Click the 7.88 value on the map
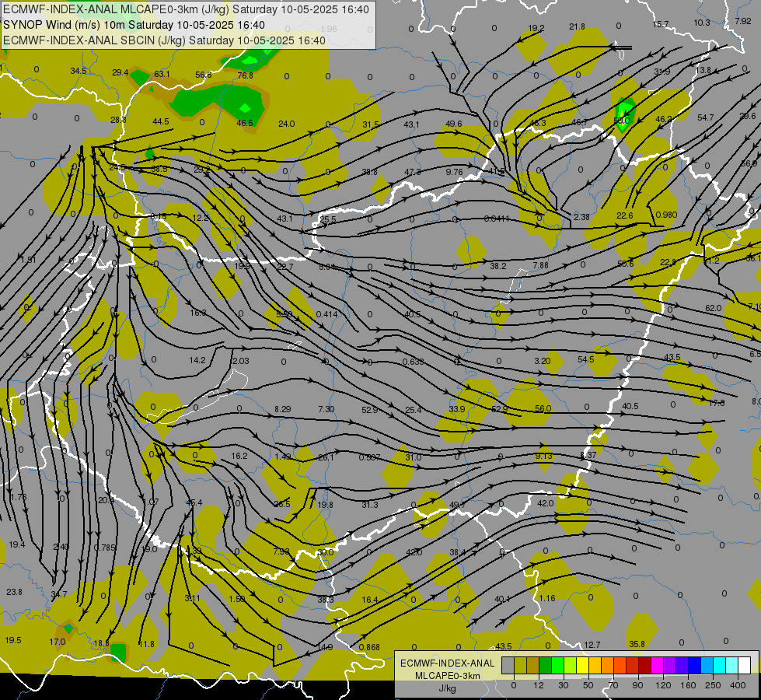This screenshot has height=700, width=761. [x=540, y=264]
